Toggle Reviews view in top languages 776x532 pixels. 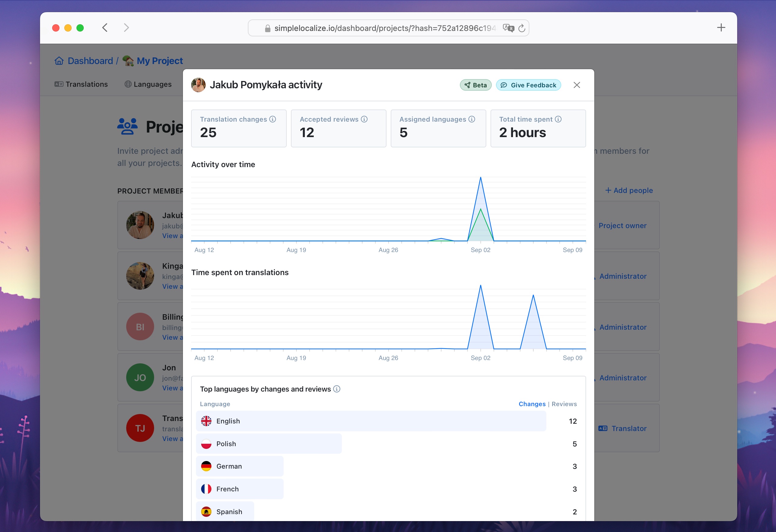click(x=564, y=403)
